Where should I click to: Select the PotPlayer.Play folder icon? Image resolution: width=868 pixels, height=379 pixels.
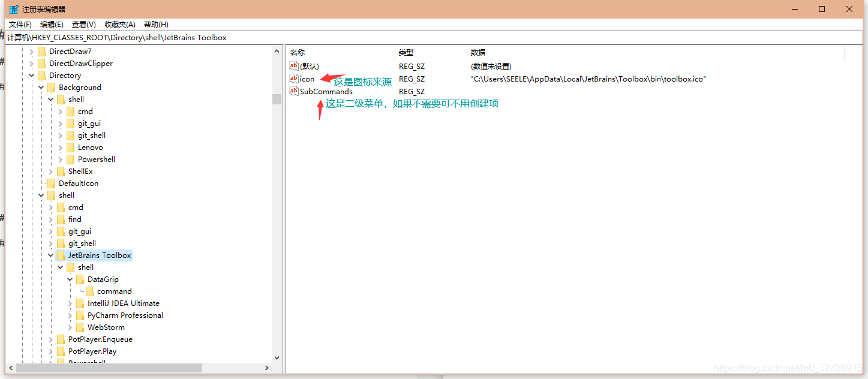click(61, 351)
